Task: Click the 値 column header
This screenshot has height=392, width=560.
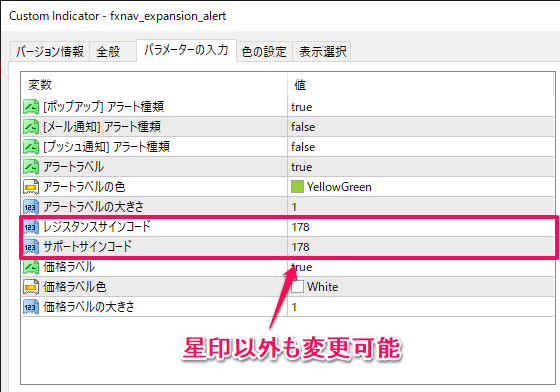Action: coord(300,85)
